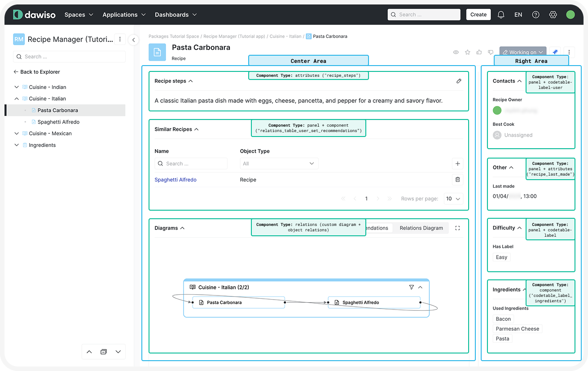
Task: Switch to Relations Diagram tab
Action: [421, 228]
